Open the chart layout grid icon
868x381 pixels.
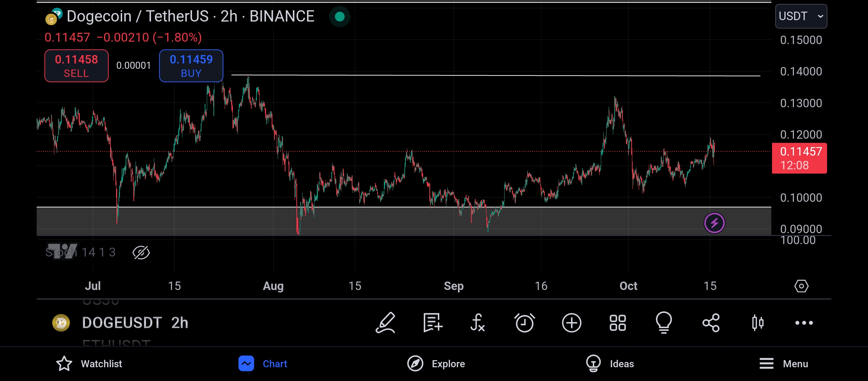pyautogui.click(x=618, y=322)
